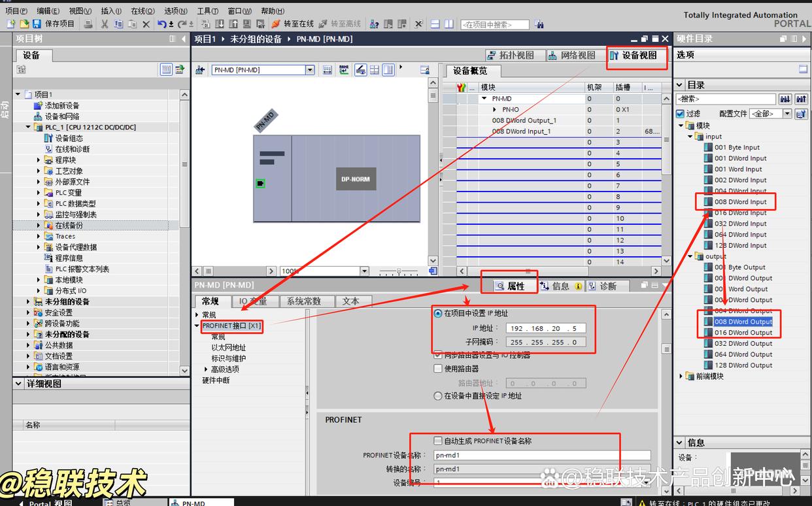Screen dimensions: 812x506
Task: Click the delete X icon in toolbar
Action: coord(146,24)
